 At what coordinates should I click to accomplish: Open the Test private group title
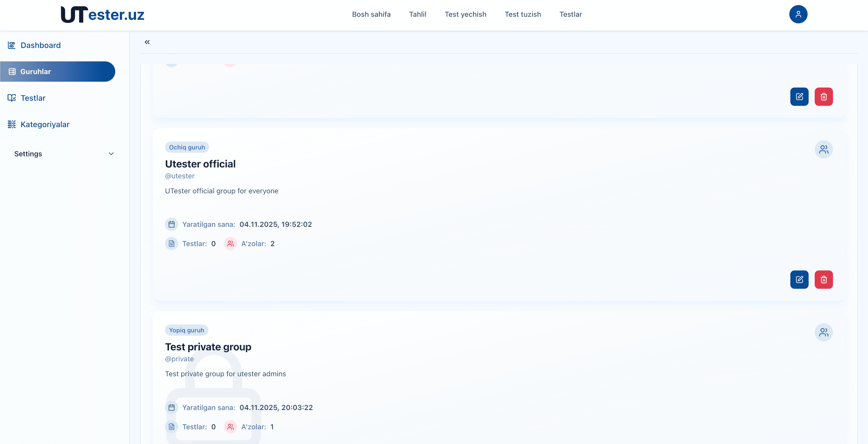point(208,347)
